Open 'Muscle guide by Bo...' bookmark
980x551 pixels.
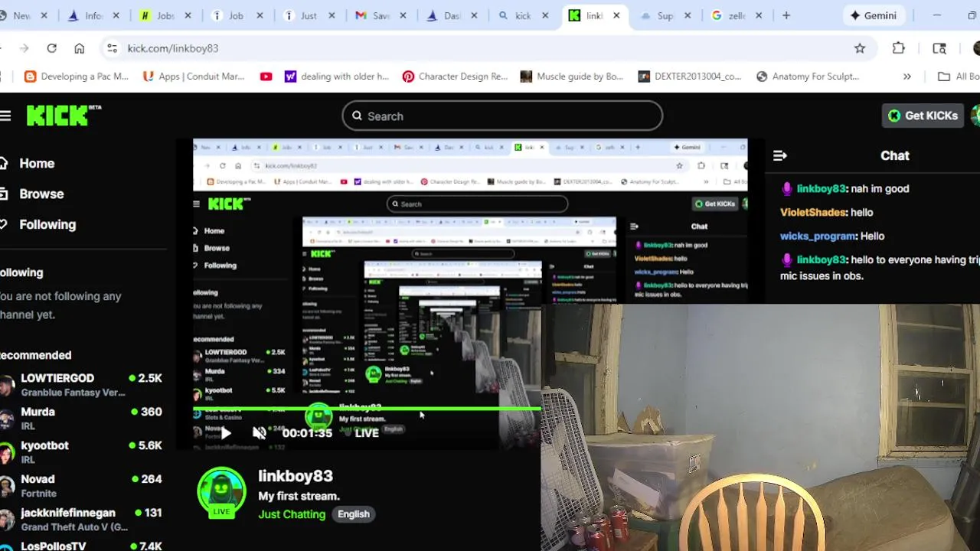pyautogui.click(x=572, y=77)
